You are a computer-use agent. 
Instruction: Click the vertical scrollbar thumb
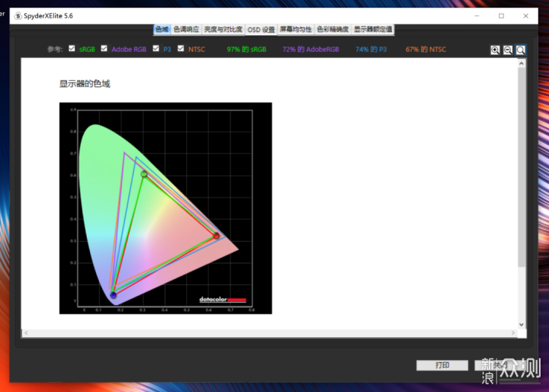coord(522,167)
